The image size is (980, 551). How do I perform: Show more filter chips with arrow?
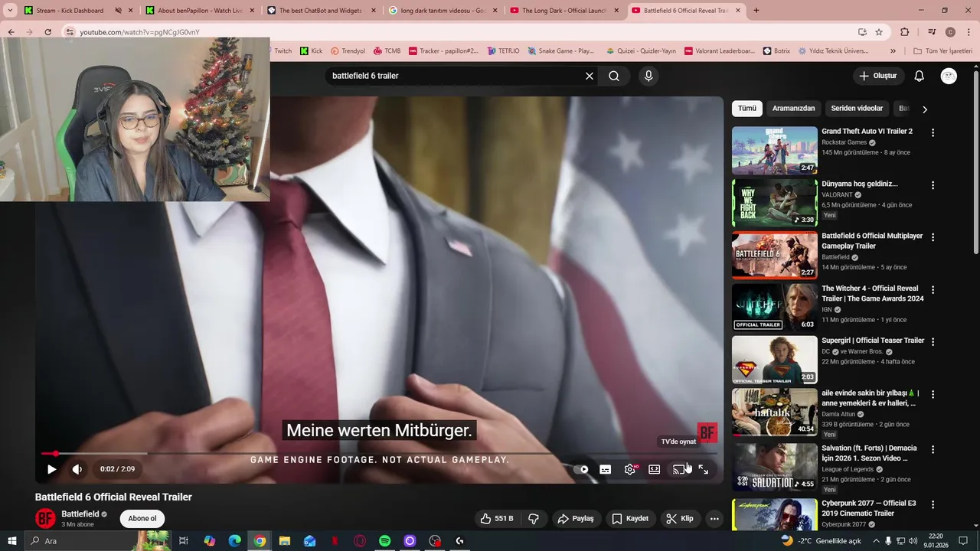coord(924,109)
